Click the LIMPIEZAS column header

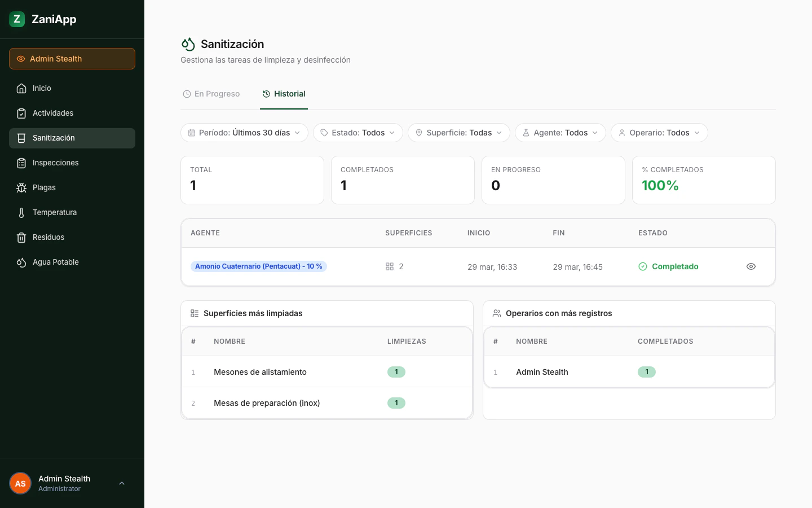407,341
